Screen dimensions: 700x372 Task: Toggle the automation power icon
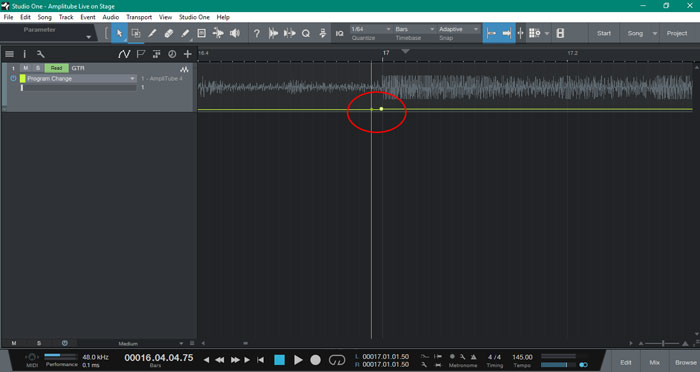pyautogui.click(x=13, y=79)
